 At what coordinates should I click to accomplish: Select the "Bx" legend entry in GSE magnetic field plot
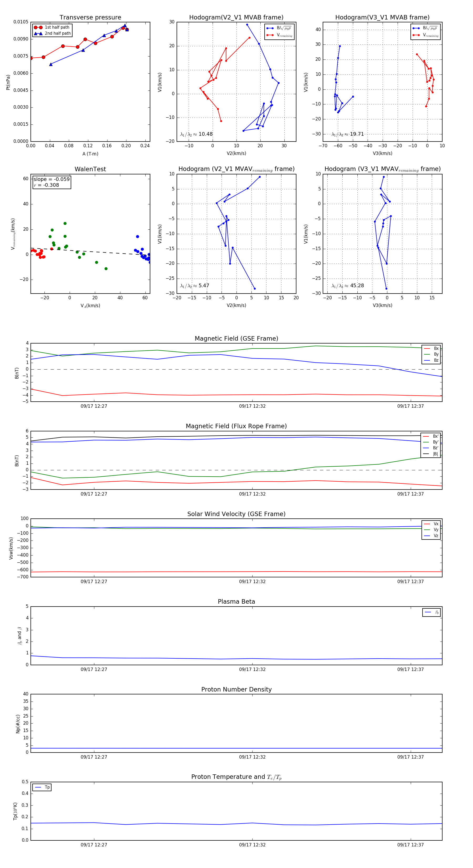pos(431,349)
